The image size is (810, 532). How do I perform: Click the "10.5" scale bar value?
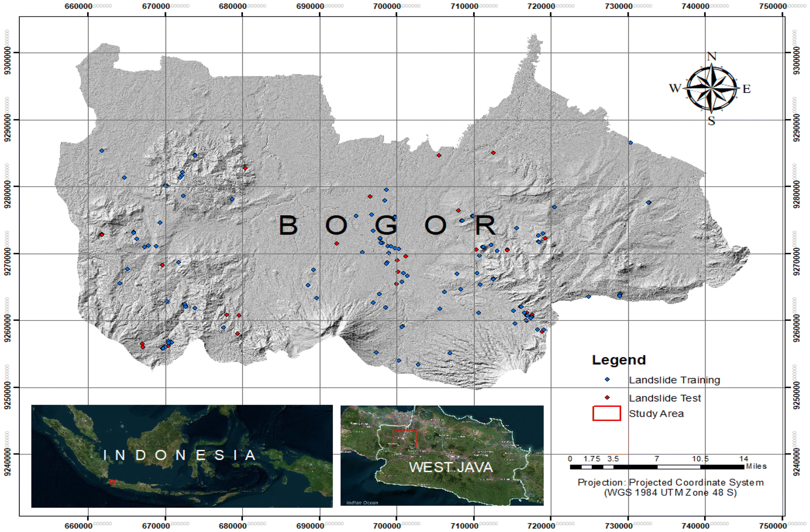701,459
